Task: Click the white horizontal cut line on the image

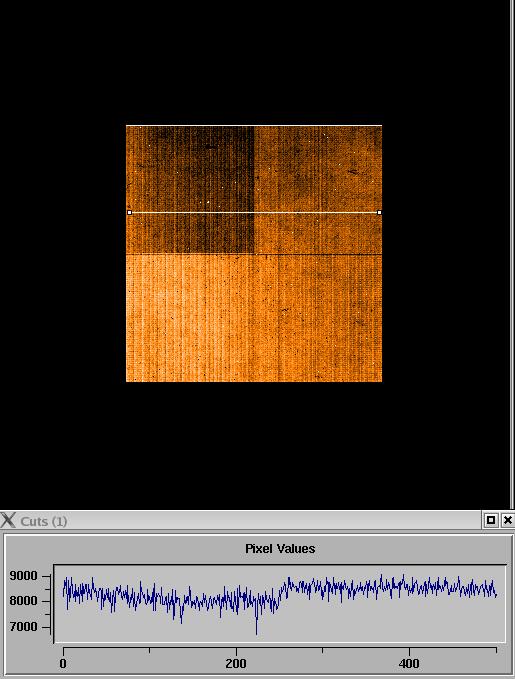Action: pos(255,213)
